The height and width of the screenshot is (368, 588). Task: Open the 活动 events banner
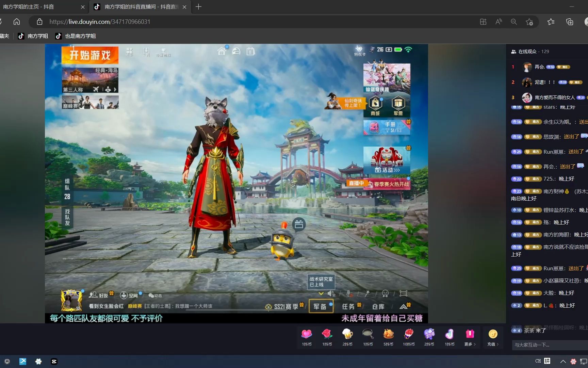coord(387,160)
